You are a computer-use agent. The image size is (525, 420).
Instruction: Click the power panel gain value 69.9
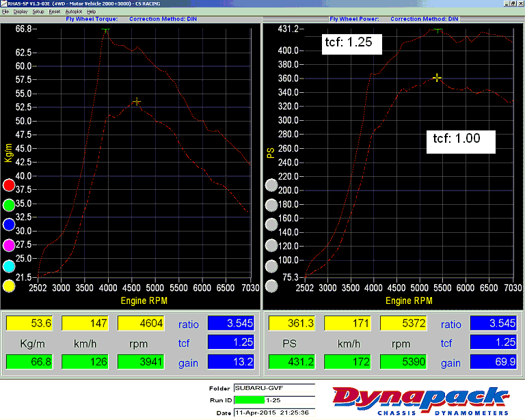point(493,362)
